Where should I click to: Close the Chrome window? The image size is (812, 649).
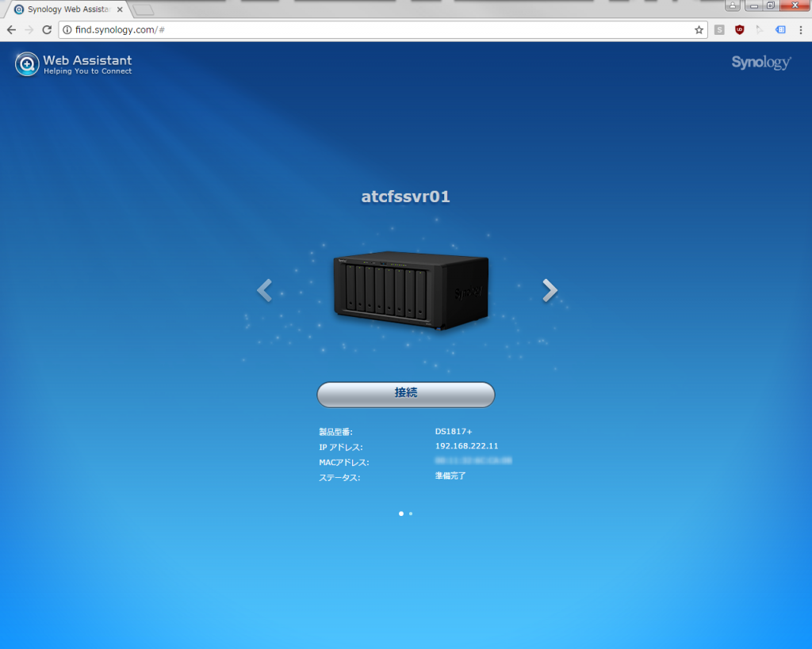coord(795,6)
